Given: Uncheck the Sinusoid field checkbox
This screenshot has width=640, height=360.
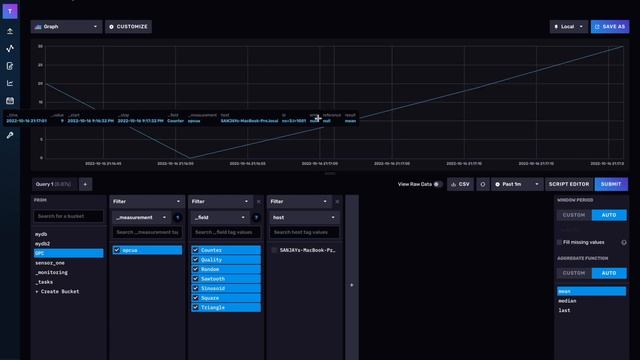Looking at the screenshot, I should pyautogui.click(x=196, y=288).
